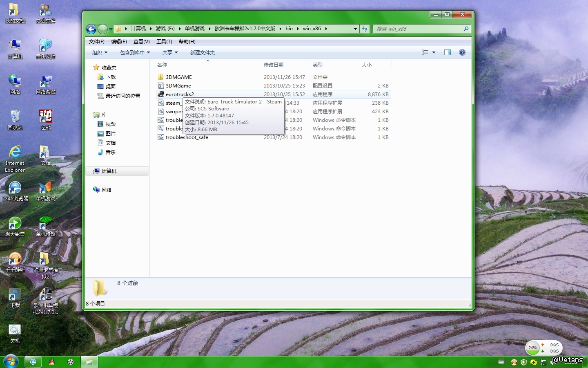Viewport: 588px width, 368px height.
Task: Open the recent pages dropdown arrow
Action: tap(111, 29)
